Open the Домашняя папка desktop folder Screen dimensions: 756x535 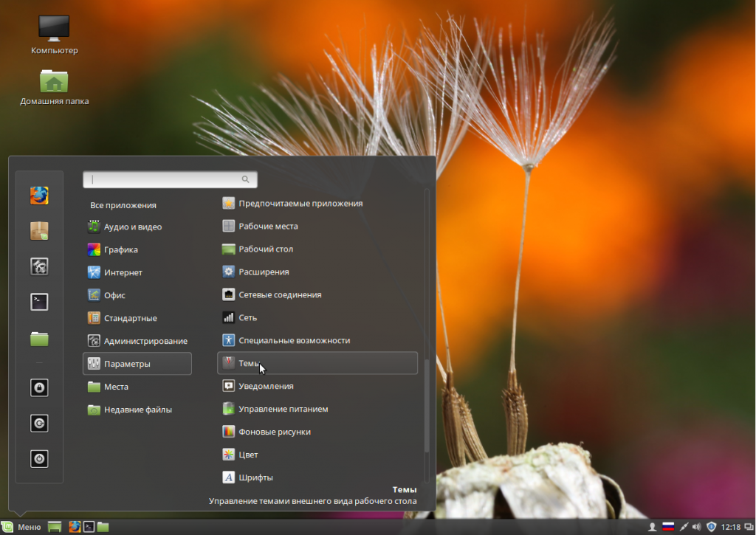coord(54,87)
